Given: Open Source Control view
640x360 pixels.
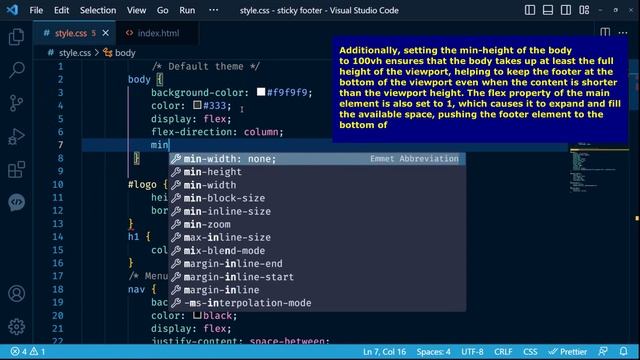Looking at the screenshot, I should coord(16,103).
